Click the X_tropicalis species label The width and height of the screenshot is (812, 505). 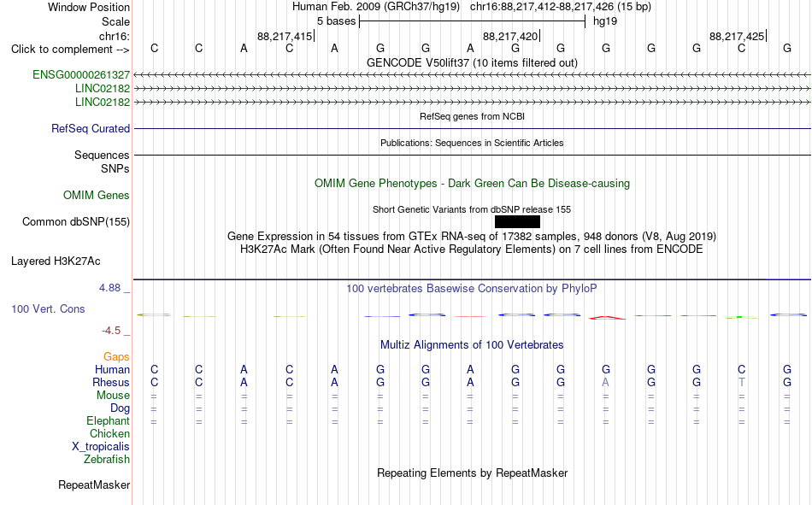pos(101,447)
